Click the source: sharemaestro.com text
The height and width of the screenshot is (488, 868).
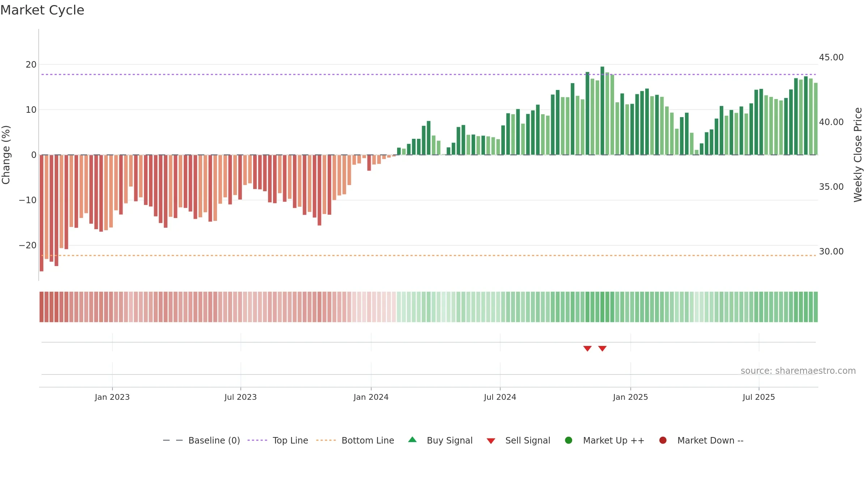click(x=798, y=371)
